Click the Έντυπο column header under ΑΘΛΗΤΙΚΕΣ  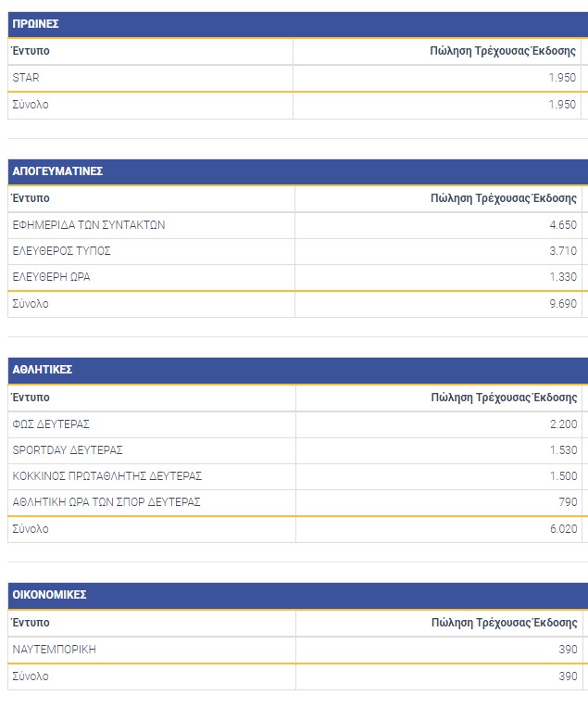pyautogui.click(x=31, y=398)
